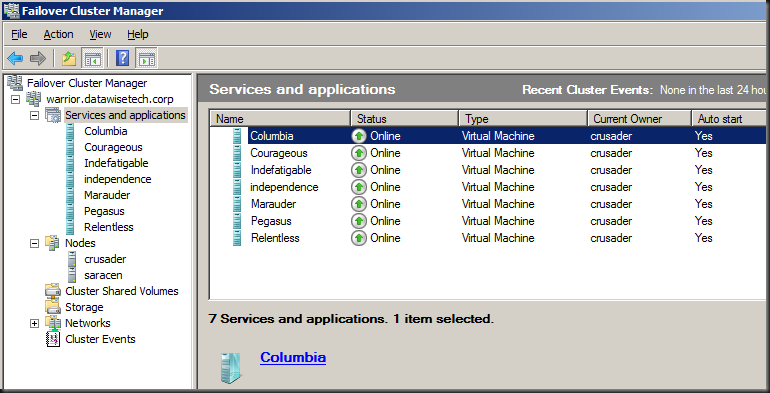Sort list by Auto start column header
Screen dimensions: 770x393
coord(729,119)
